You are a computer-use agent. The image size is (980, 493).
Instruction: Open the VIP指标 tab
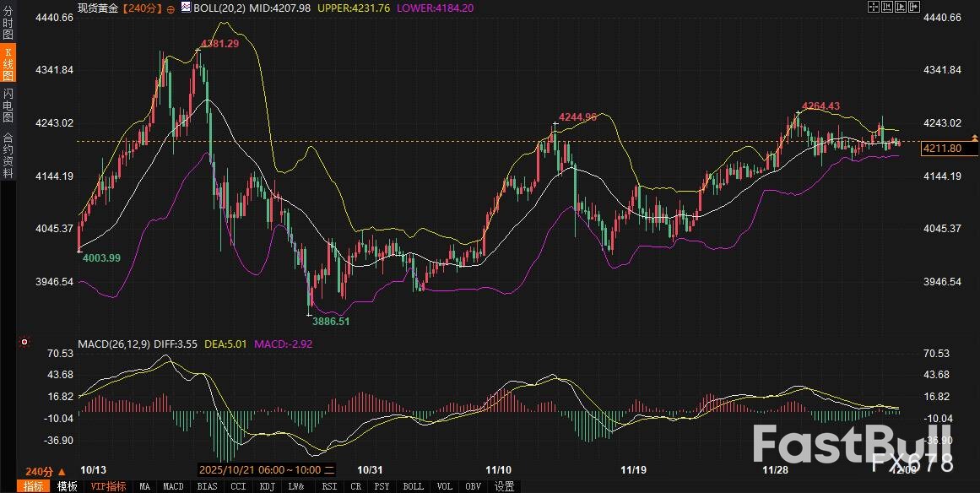(x=108, y=486)
